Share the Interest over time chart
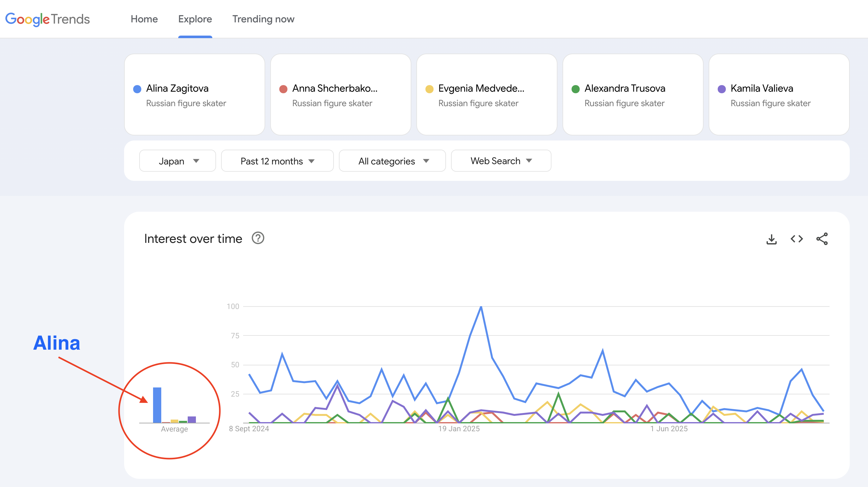 click(822, 239)
